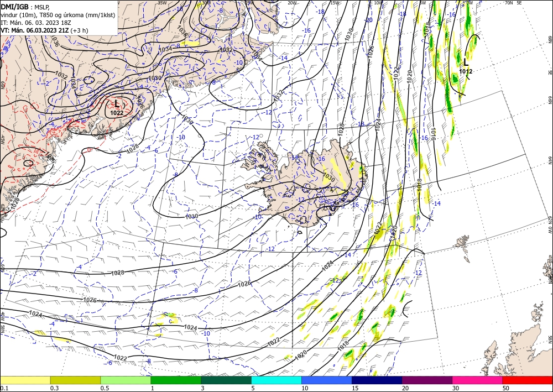This screenshot has height=392, width=553.
Task: Click the blue 10–15 legend swatch
Action: point(327,380)
